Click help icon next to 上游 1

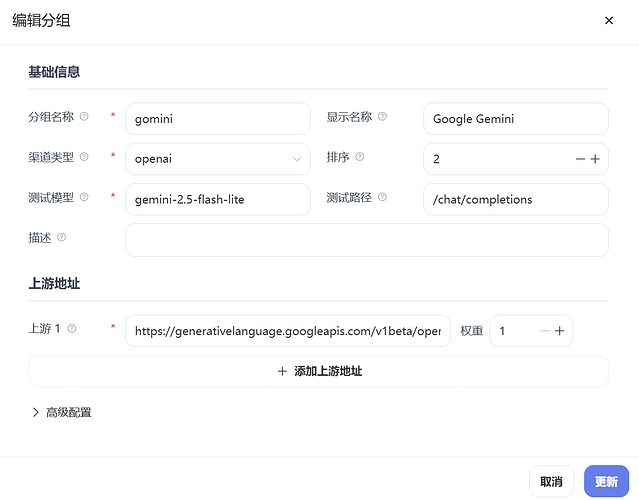72,328
